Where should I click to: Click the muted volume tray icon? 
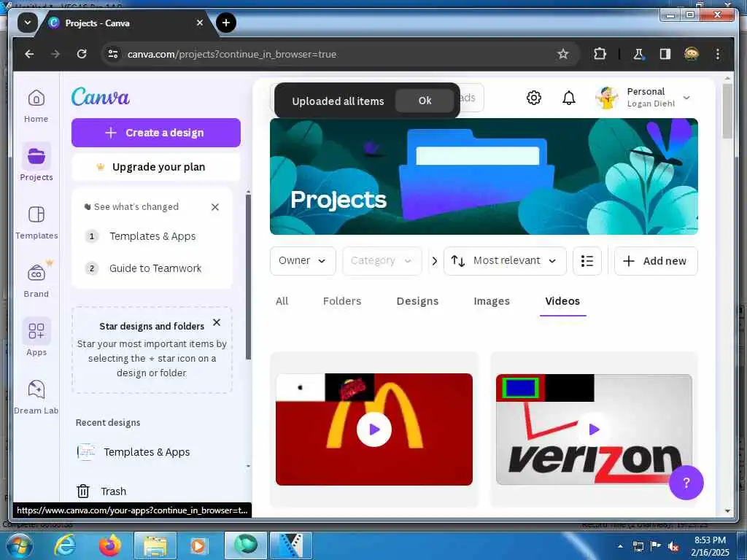point(673,547)
